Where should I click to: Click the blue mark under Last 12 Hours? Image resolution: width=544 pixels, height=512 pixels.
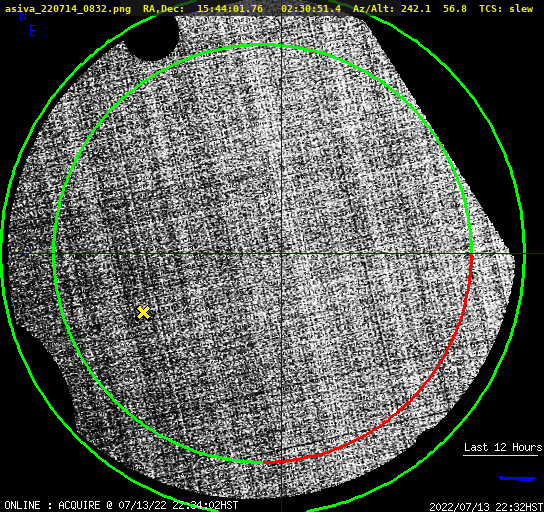pos(517,479)
